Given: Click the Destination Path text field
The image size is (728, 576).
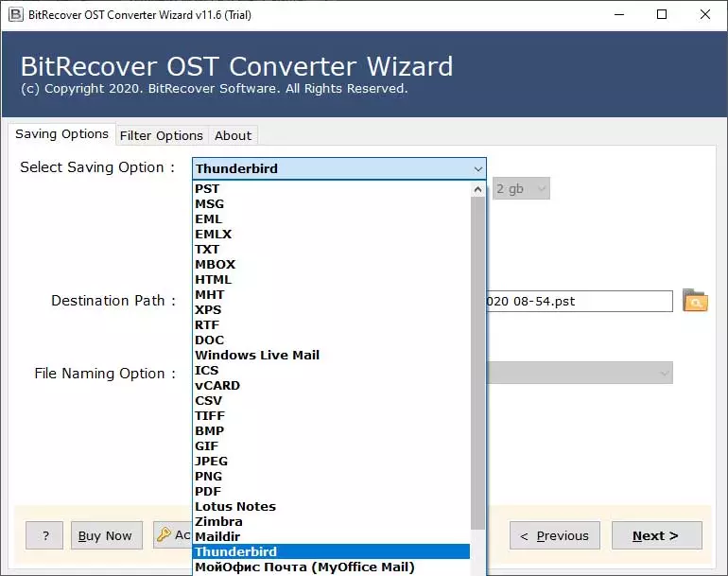Looking at the screenshot, I should pos(580,302).
